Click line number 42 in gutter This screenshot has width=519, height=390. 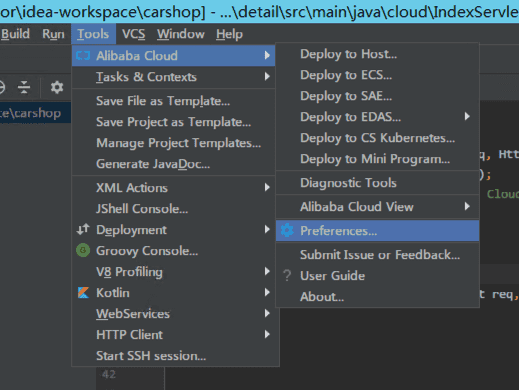[109, 374]
